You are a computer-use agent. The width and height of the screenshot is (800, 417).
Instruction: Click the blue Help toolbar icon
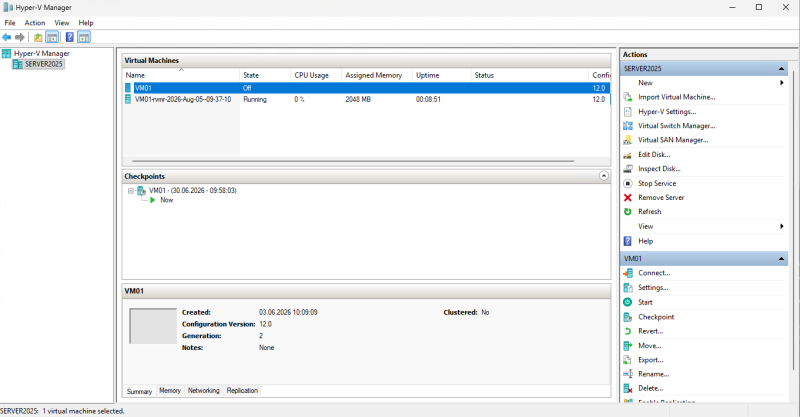pyautogui.click(x=69, y=37)
